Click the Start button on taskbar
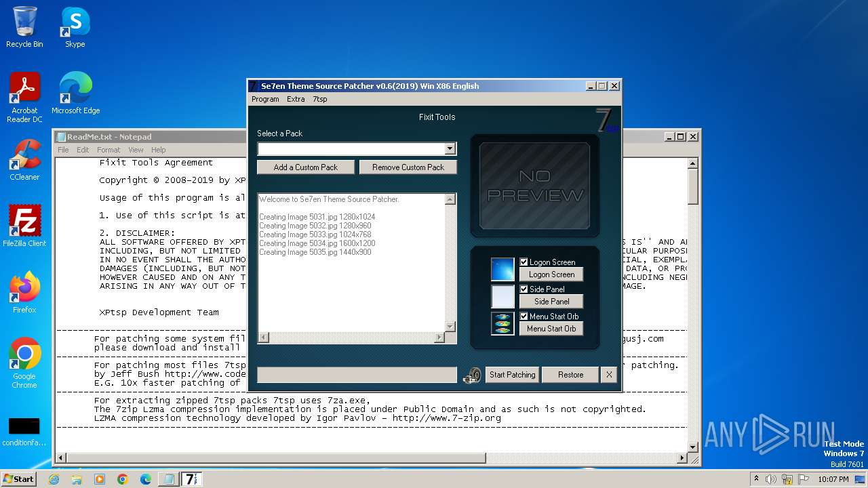868x488 pixels. (18, 479)
